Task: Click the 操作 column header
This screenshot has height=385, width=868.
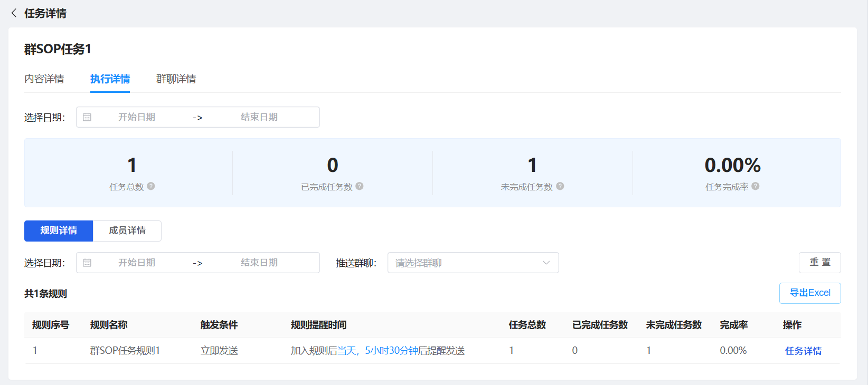Action: pyautogui.click(x=792, y=325)
